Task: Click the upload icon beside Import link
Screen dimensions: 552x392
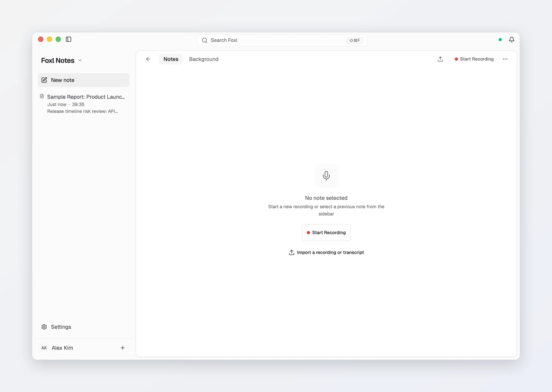Action: tap(291, 253)
